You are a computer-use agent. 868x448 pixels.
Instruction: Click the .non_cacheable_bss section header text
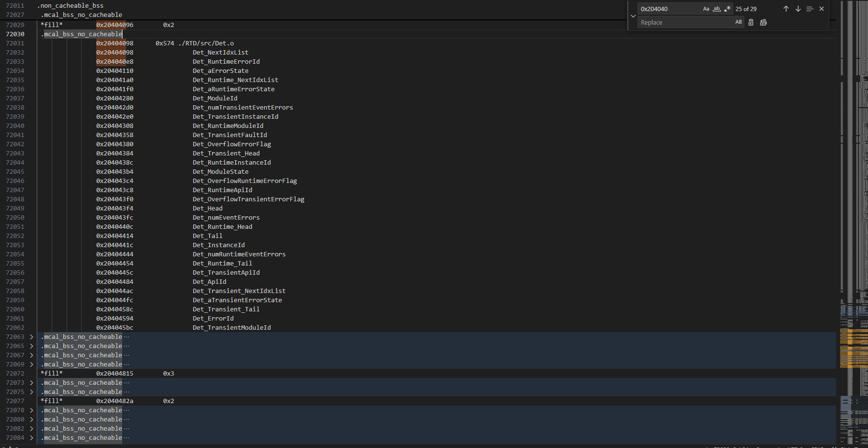tap(71, 6)
